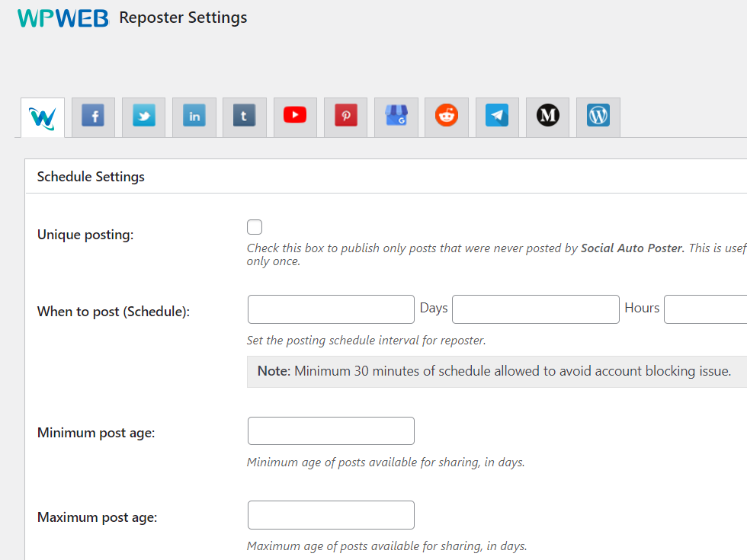Switch to the Facebook settings tab
This screenshot has height=560, width=747.
point(93,117)
